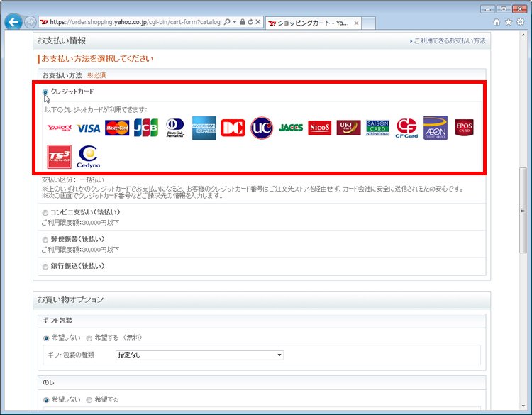Viewport: 532px width, 415px height.
Task: Open browser tools gear icon
Action: coord(521,22)
